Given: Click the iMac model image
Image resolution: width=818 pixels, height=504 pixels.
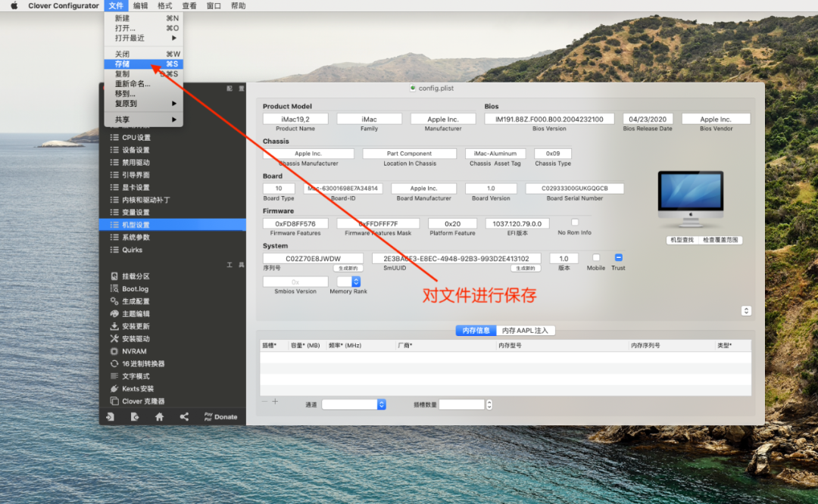Looking at the screenshot, I should point(691,199).
